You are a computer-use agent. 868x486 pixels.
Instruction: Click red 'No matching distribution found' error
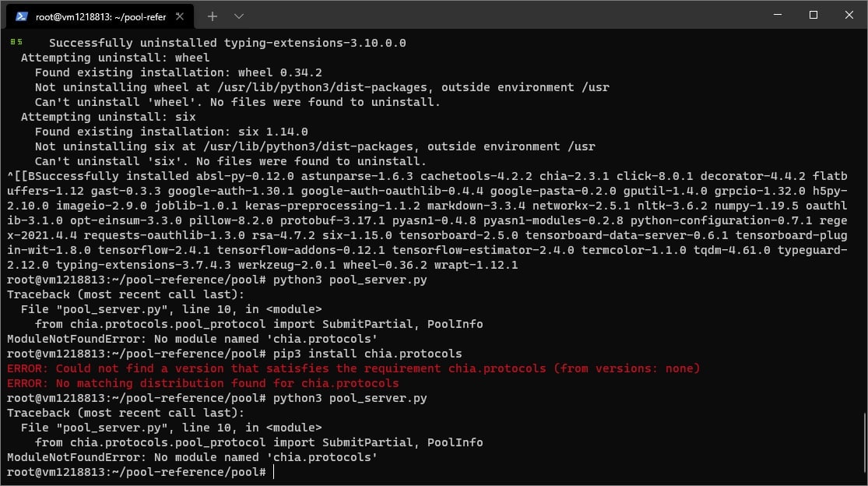tap(202, 383)
